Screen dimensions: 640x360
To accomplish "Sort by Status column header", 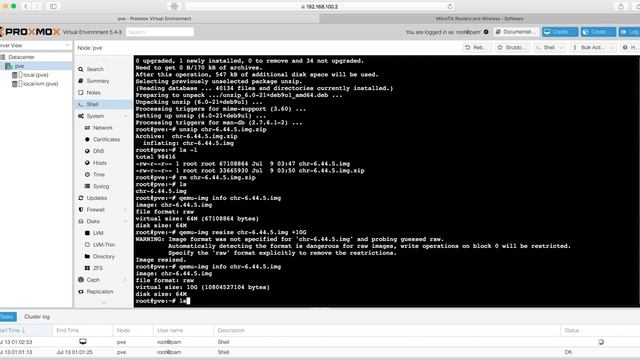I will point(600,330).
